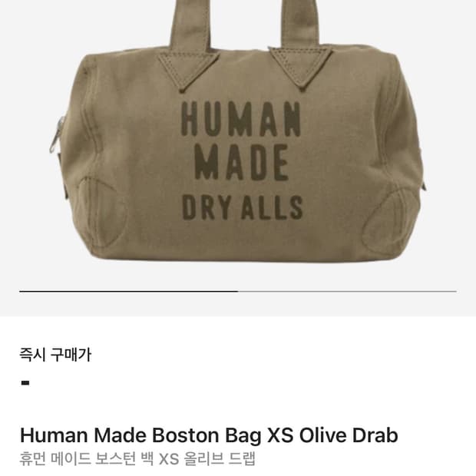This screenshot has width=476, height=476.
Task: Tap the right handle of the bag
Action: 300,23
